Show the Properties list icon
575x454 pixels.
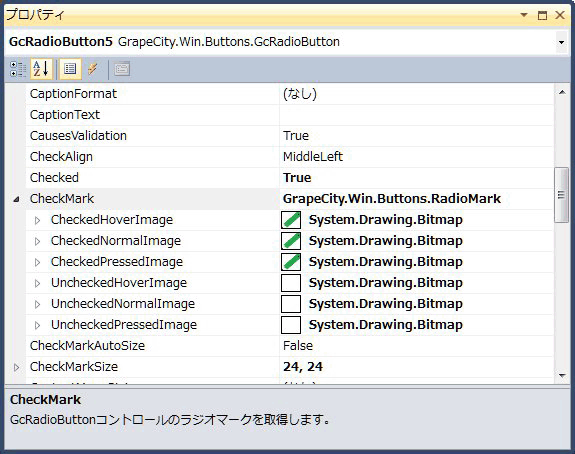[70, 69]
